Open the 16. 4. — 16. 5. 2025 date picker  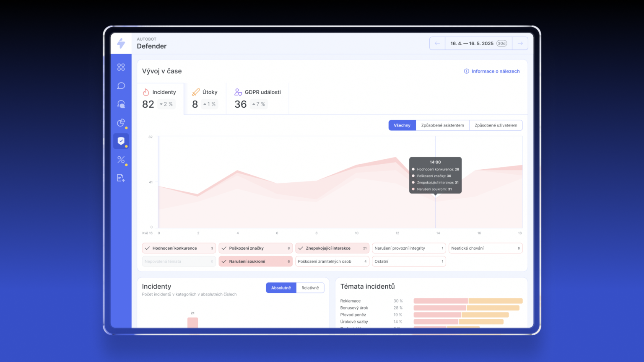coord(478,44)
